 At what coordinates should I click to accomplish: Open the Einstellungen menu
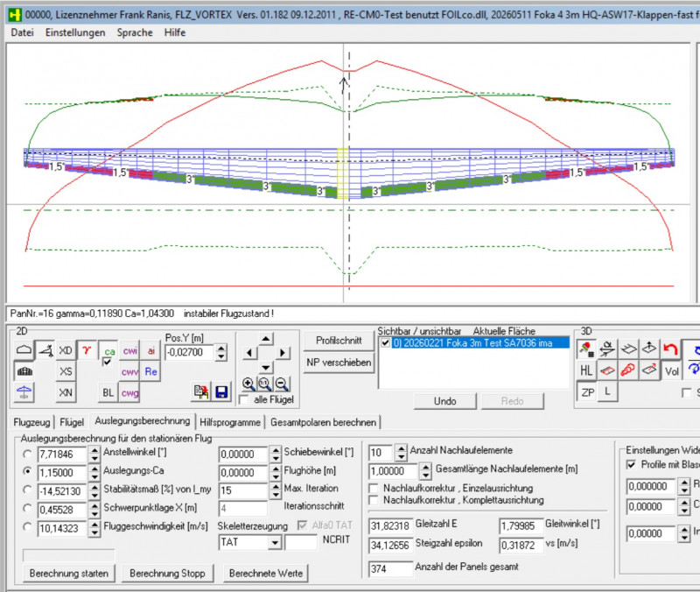(75, 32)
